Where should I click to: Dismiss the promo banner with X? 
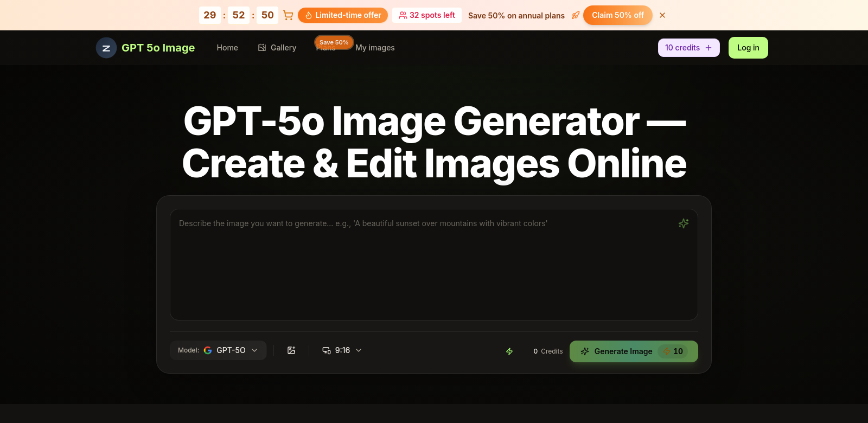[662, 15]
